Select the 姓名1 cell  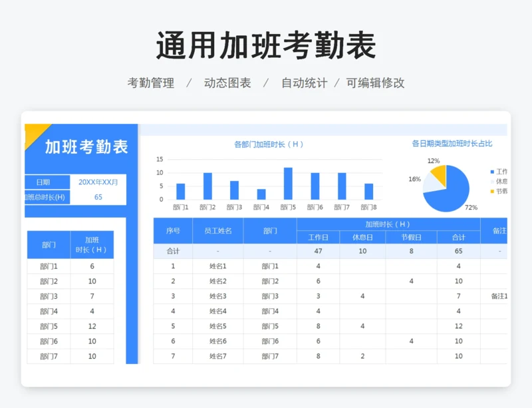click(x=218, y=266)
